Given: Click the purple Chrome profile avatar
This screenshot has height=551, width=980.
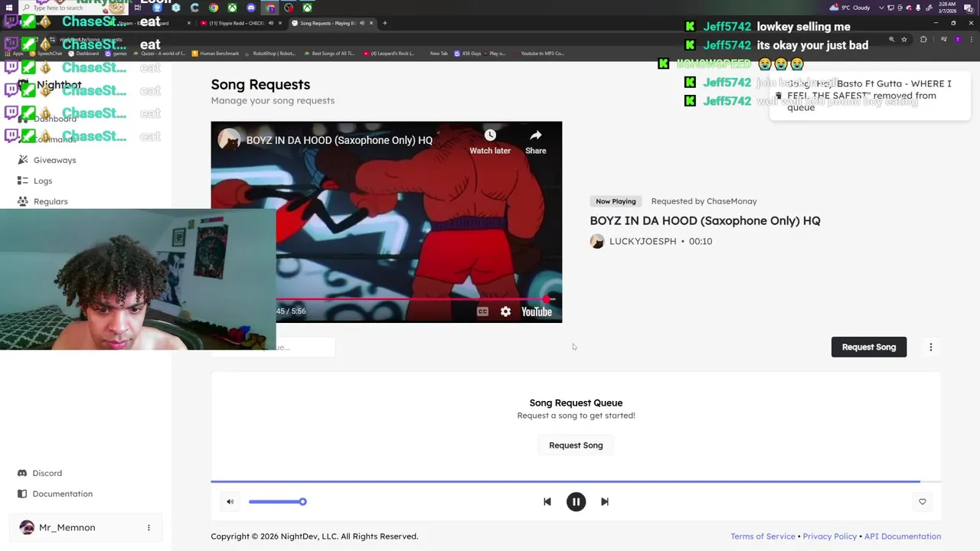Looking at the screenshot, I should pyautogui.click(x=957, y=39).
